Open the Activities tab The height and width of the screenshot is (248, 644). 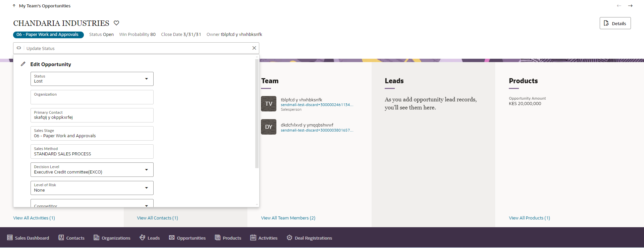[x=264, y=238]
